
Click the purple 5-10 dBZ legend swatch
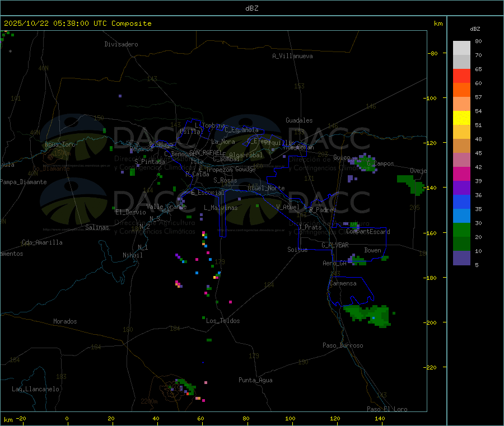461,258
